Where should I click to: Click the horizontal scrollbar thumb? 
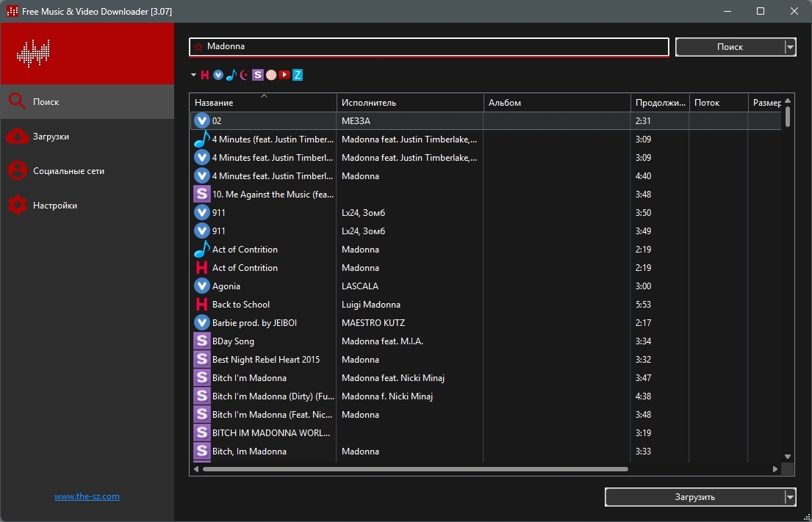(x=415, y=469)
